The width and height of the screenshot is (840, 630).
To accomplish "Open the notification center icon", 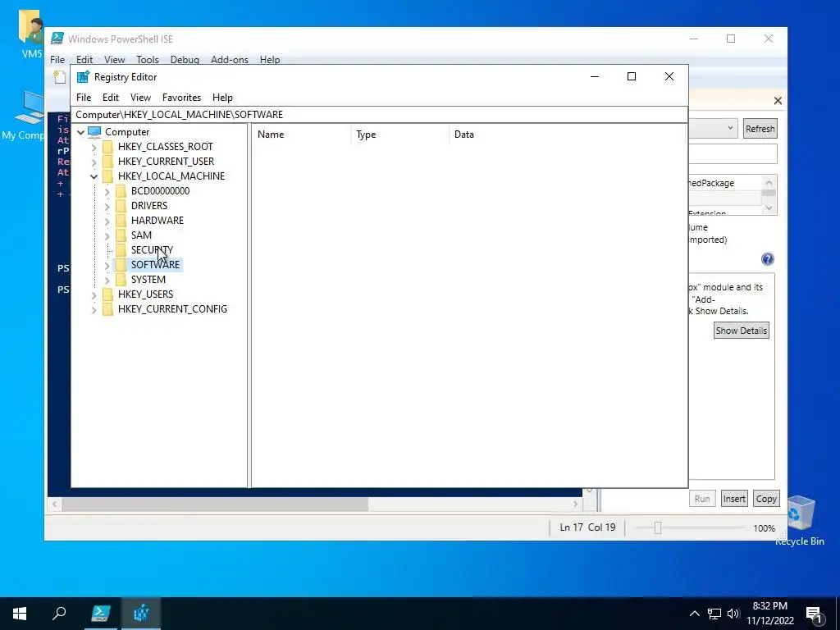I will (x=813, y=614).
